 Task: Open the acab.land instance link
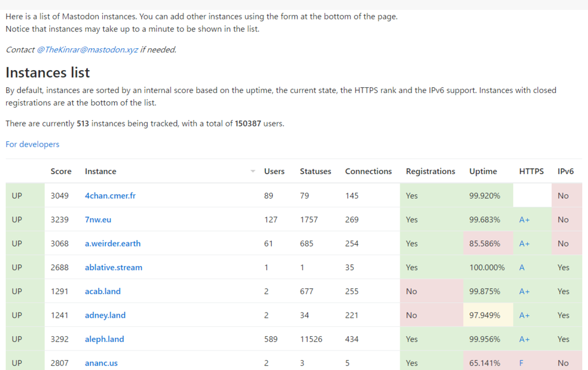pos(103,291)
